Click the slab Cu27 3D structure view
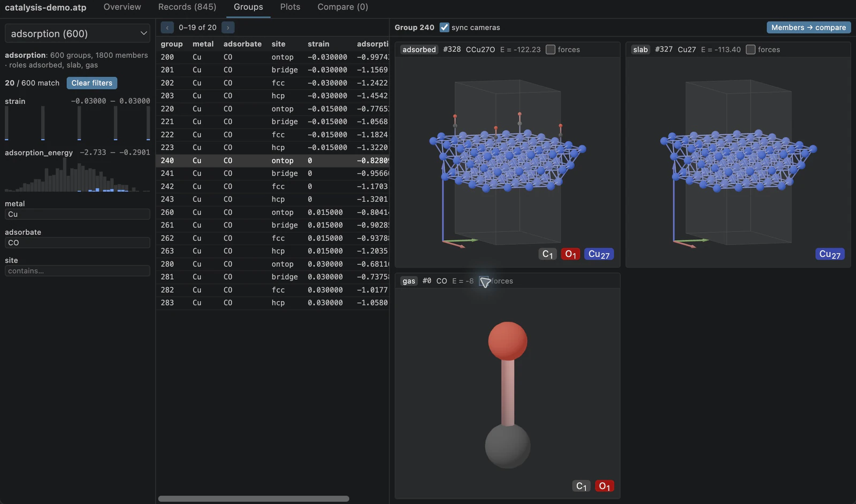Image resolution: width=856 pixels, height=504 pixels. coord(738,162)
